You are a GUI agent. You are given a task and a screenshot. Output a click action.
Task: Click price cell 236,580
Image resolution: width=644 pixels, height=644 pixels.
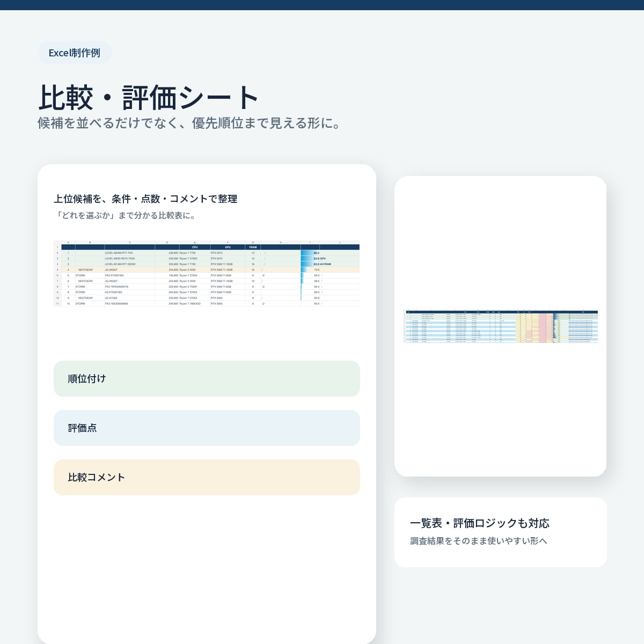click(173, 259)
